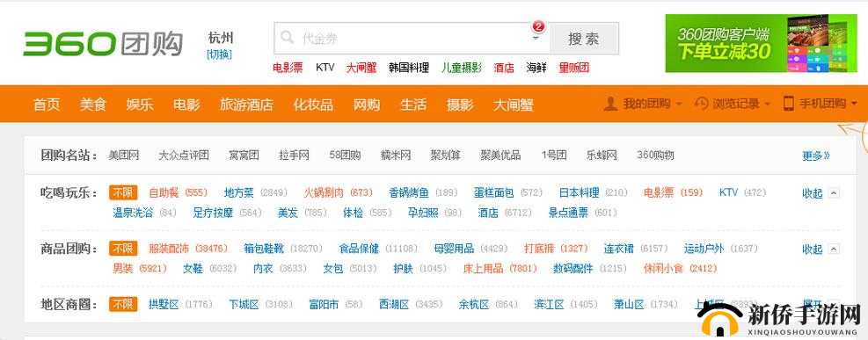Click the 搜索 button

click(584, 39)
